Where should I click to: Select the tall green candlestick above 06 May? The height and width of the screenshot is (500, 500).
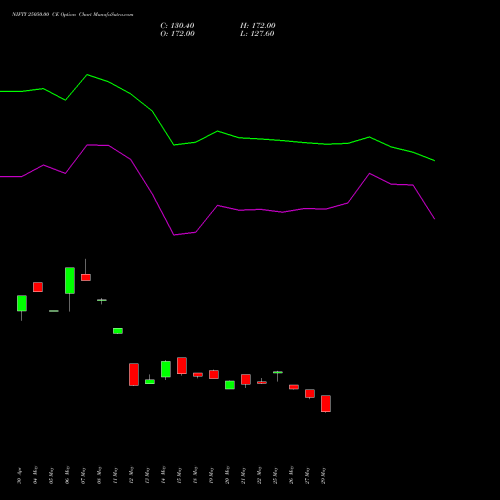70,281
